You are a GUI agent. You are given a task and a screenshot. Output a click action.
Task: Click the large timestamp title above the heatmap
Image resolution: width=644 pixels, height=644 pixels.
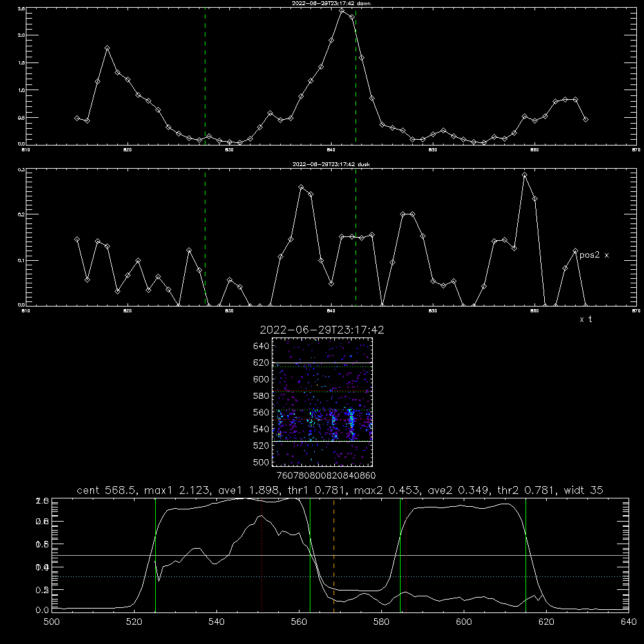point(322,330)
